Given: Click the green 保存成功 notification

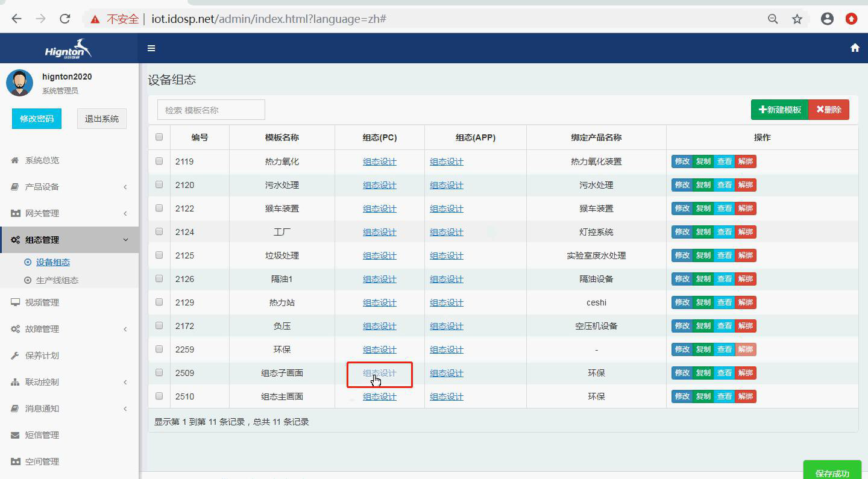Looking at the screenshot, I should click(x=832, y=471).
